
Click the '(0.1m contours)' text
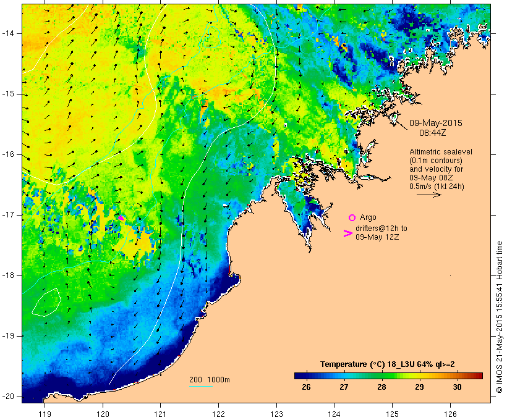[436, 161]
